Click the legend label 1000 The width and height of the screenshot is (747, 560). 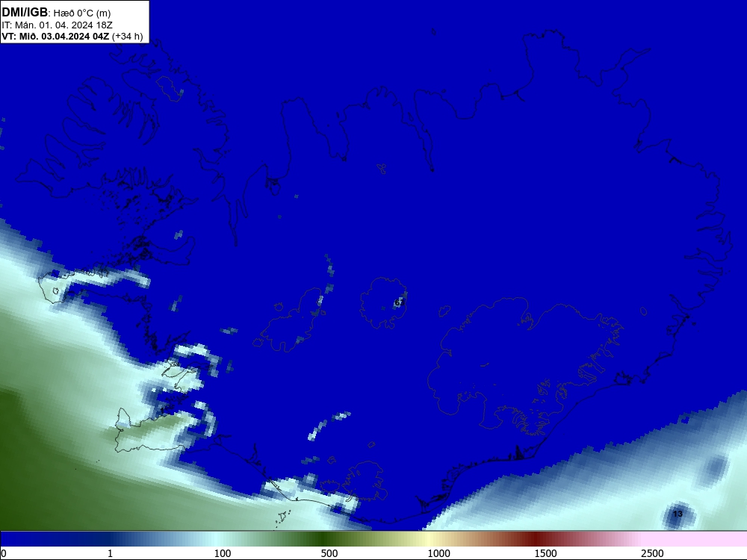tap(438, 553)
